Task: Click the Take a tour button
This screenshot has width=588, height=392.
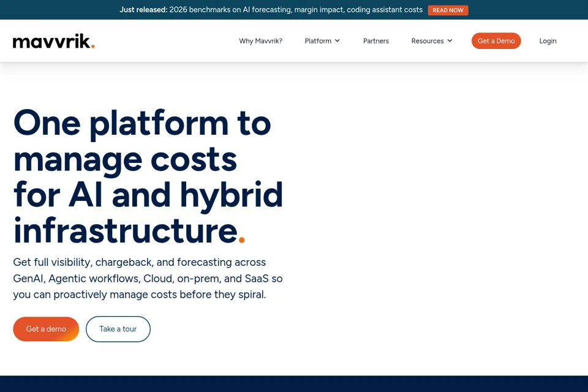Action: (118, 329)
